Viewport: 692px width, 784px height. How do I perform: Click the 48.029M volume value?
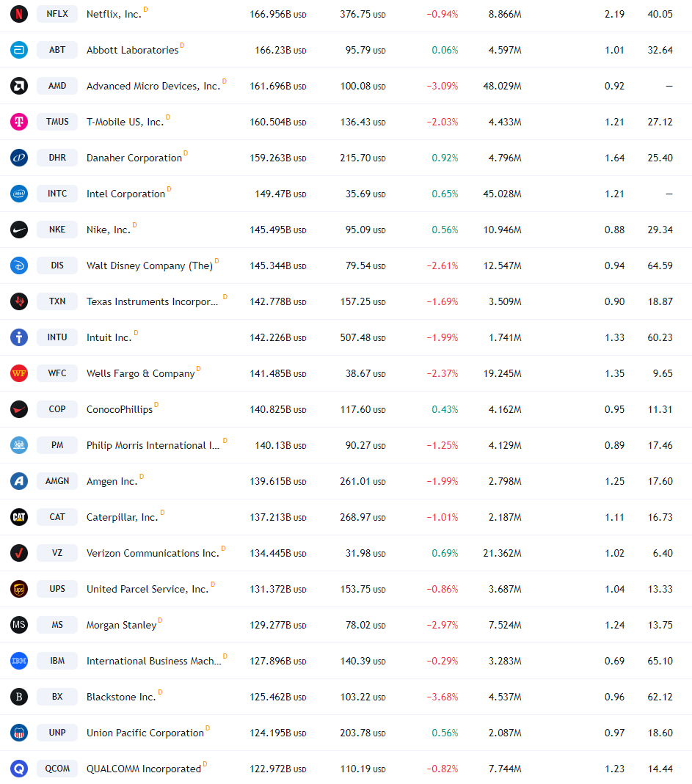pos(502,86)
